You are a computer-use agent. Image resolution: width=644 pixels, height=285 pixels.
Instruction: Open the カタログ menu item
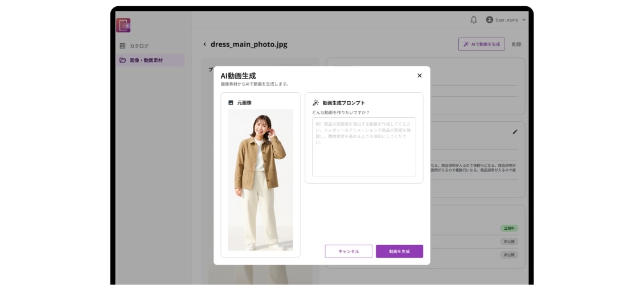[139, 46]
